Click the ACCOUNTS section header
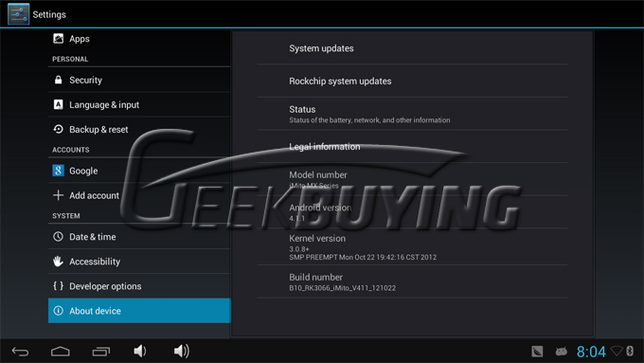 pyautogui.click(x=71, y=150)
